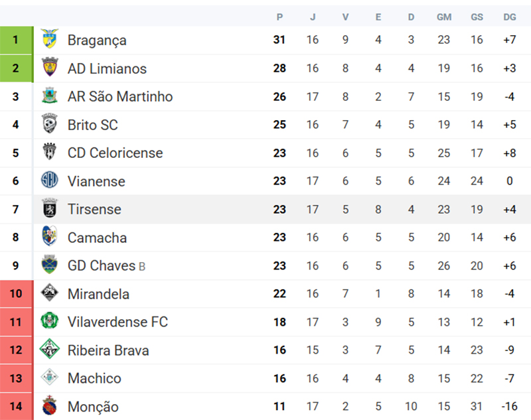Click Tirsense's points value 23
The height and width of the screenshot is (420, 531).
pyautogui.click(x=279, y=209)
